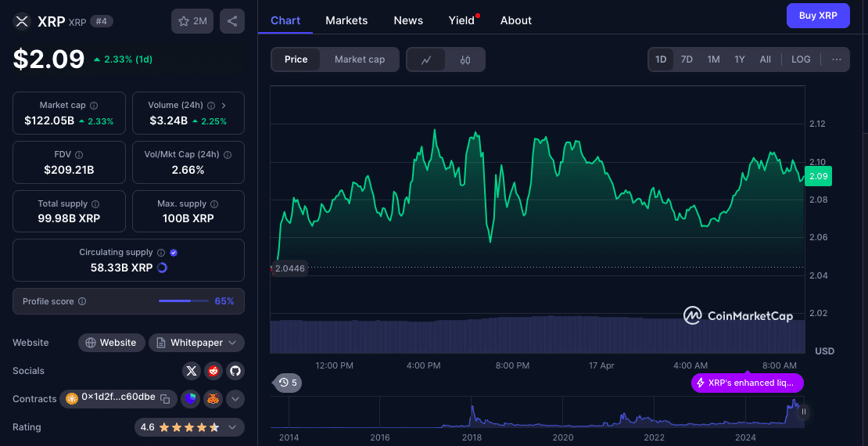Image resolution: width=868 pixels, height=446 pixels.
Task: Select the Price chart mode
Action: click(x=296, y=59)
